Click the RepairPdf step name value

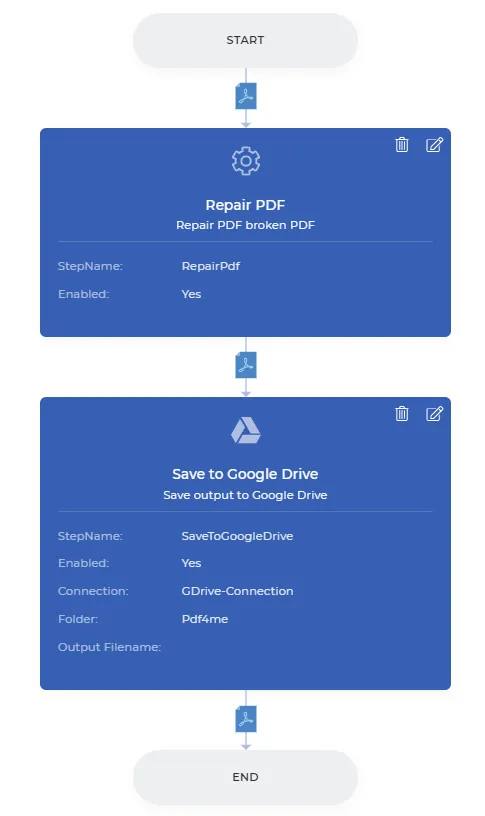[x=211, y=266]
